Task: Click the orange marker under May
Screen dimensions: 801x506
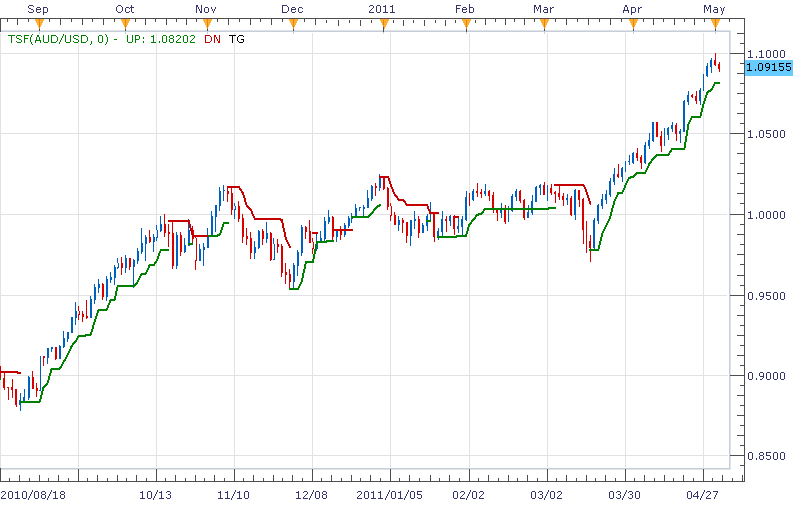Action: (715, 24)
